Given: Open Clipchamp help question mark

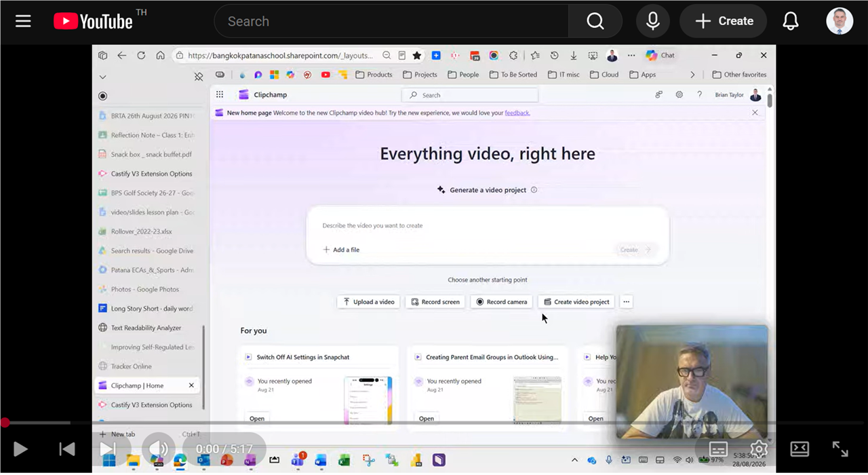Looking at the screenshot, I should pyautogui.click(x=699, y=95).
